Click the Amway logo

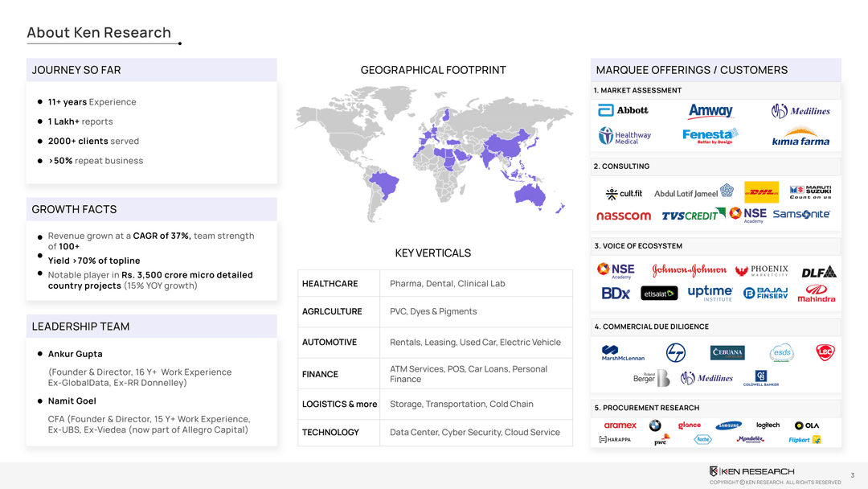(710, 111)
